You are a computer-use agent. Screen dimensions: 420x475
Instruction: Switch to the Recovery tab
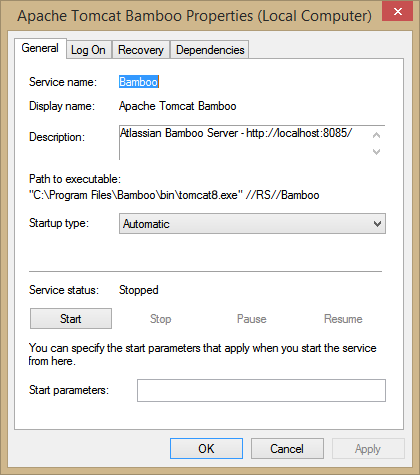[141, 50]
